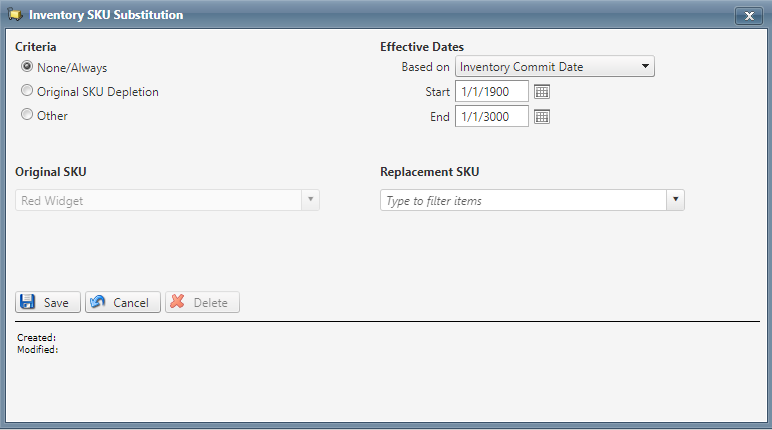772x430 pixels.
Task: Focus the Start date field showing 1/1/1900
Action: click(x=492, y=92)
